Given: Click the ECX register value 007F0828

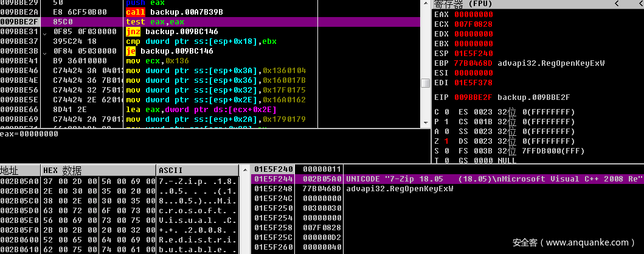Looking at the screenshot, I should tap(474, 24).
